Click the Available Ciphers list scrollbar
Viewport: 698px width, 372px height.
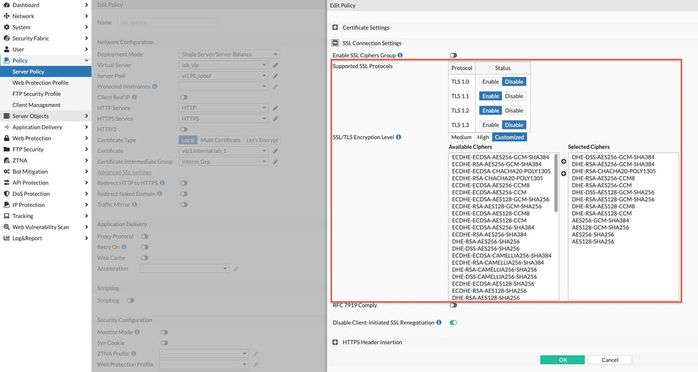click(x=556, y=183)
